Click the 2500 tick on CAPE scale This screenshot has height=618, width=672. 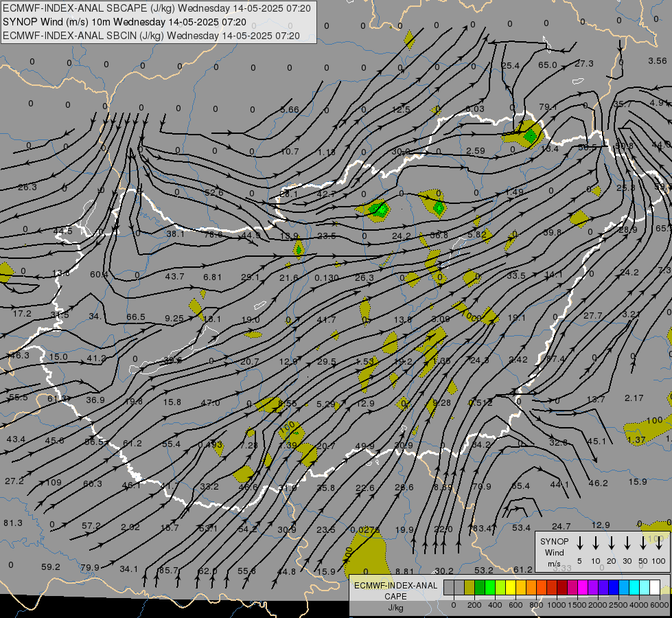pyautogui.click(x=618, y=605)
